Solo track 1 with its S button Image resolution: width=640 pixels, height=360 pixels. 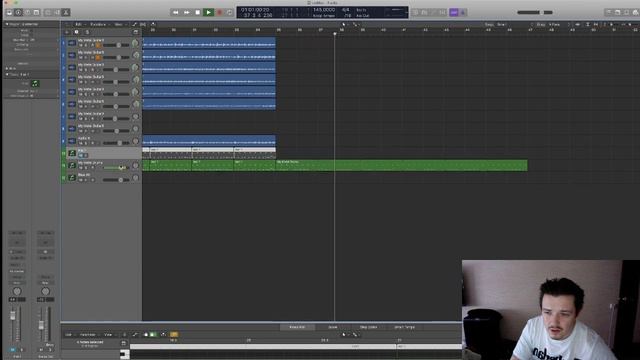tap(85, 45)
